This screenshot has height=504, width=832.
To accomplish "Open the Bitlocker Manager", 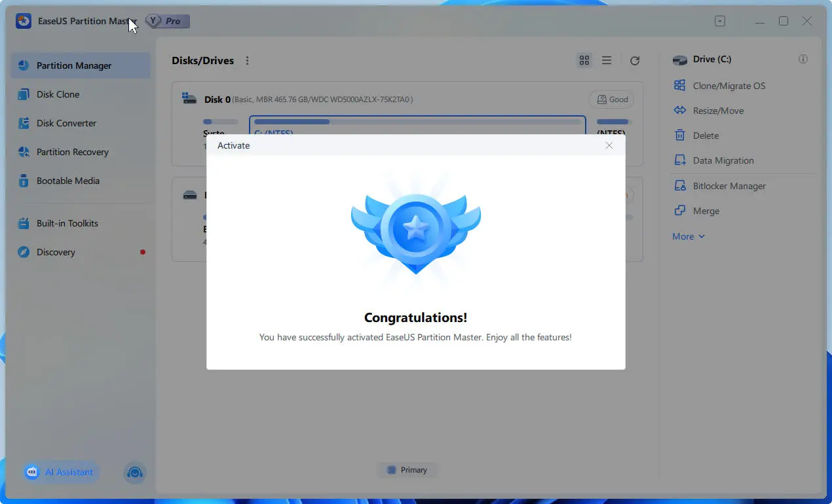I will pos(729,186).
